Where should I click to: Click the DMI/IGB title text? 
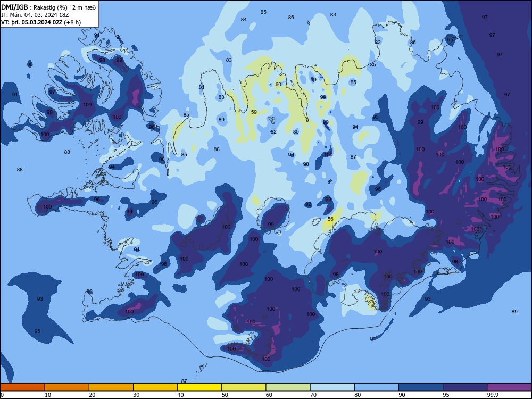[14, 7]
